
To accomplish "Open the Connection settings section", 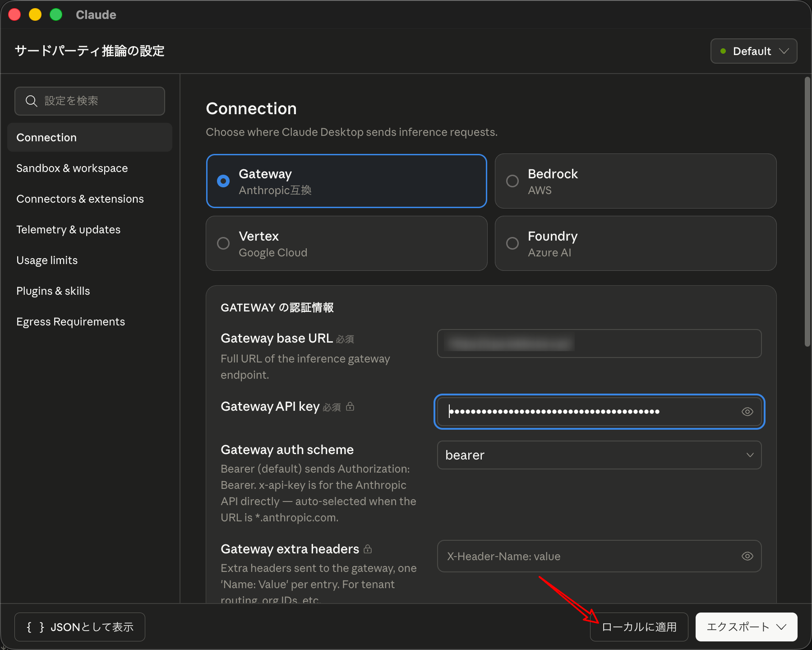I will [90, 137].
